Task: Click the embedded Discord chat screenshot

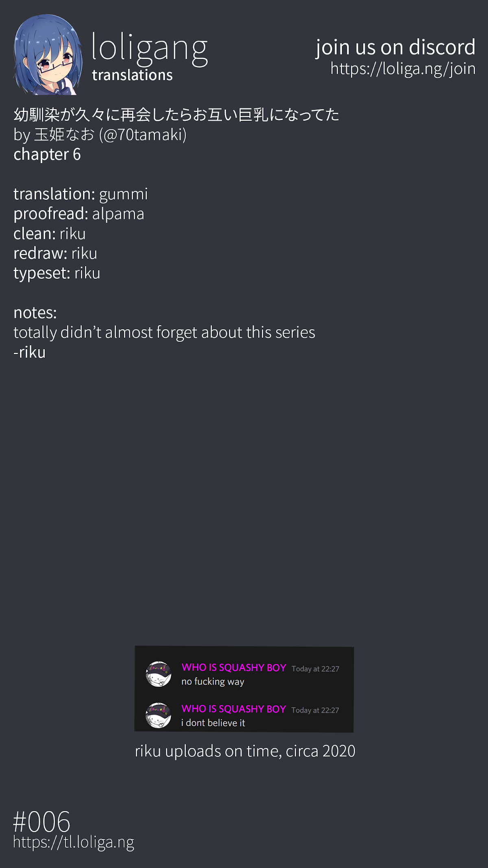Action: (x=244, y=689)
